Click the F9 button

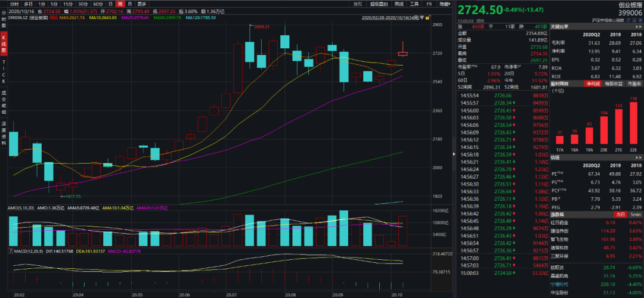429,4
